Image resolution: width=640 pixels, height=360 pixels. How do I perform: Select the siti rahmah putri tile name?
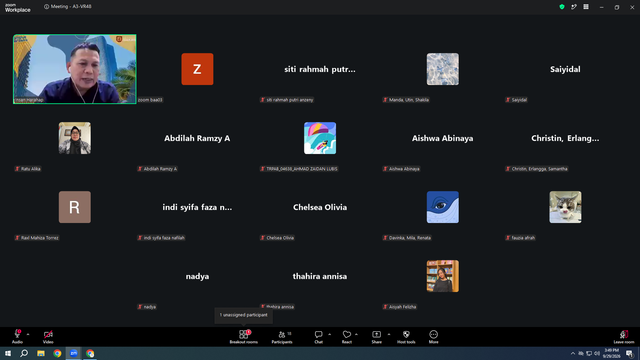click(x=320, y=69)
